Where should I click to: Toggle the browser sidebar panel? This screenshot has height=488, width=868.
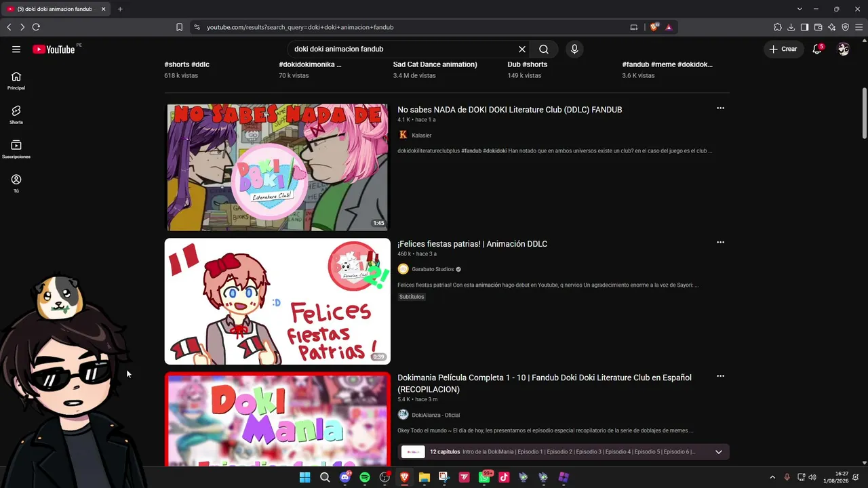click(x=804, y=27)
